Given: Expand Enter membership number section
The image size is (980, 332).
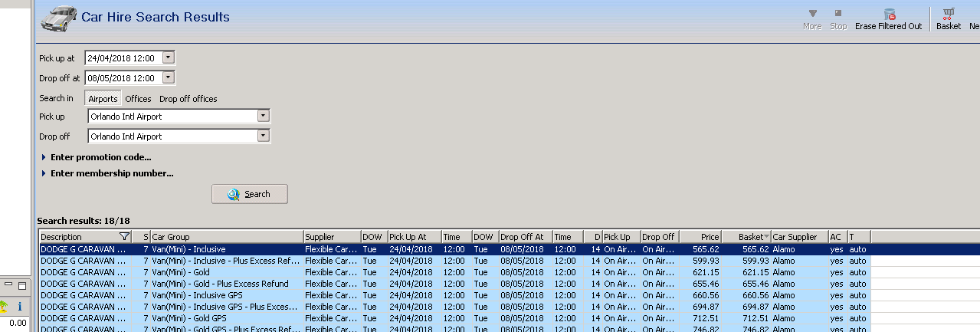Looking at the screenshot, I should point(111,173).
